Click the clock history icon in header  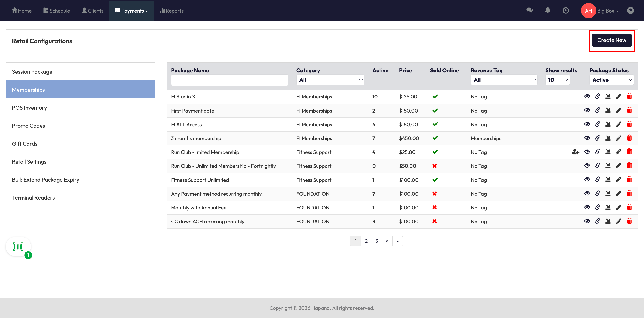pyautogui.click(x=566, y=11)
